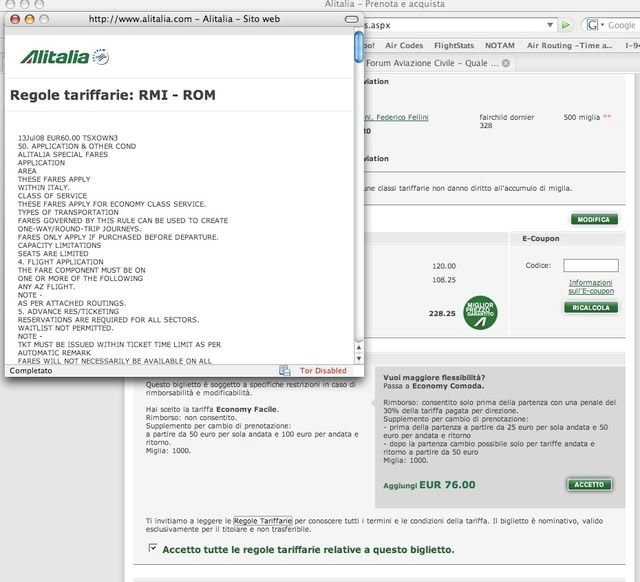Open address bar history dropdown arrow
Screen dimensions: 640x582
click(x=550, y=25)
